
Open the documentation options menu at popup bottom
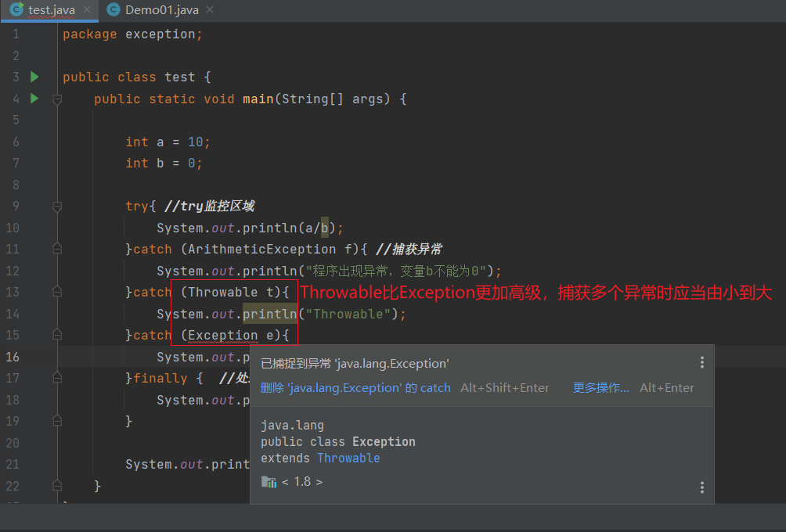click(x=701, y=487)
